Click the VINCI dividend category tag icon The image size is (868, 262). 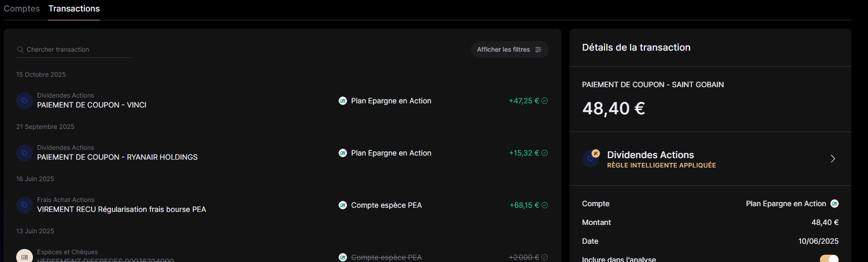(25, 101)
